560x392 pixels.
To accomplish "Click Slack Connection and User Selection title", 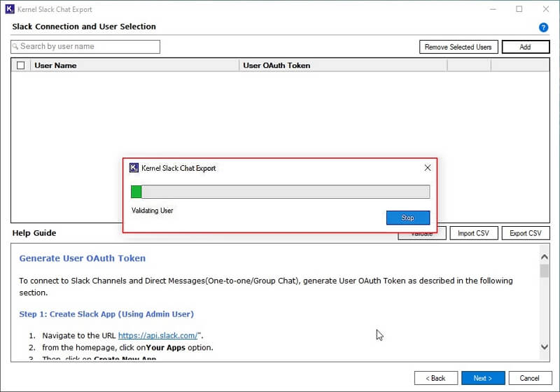I will click(84, 27).
